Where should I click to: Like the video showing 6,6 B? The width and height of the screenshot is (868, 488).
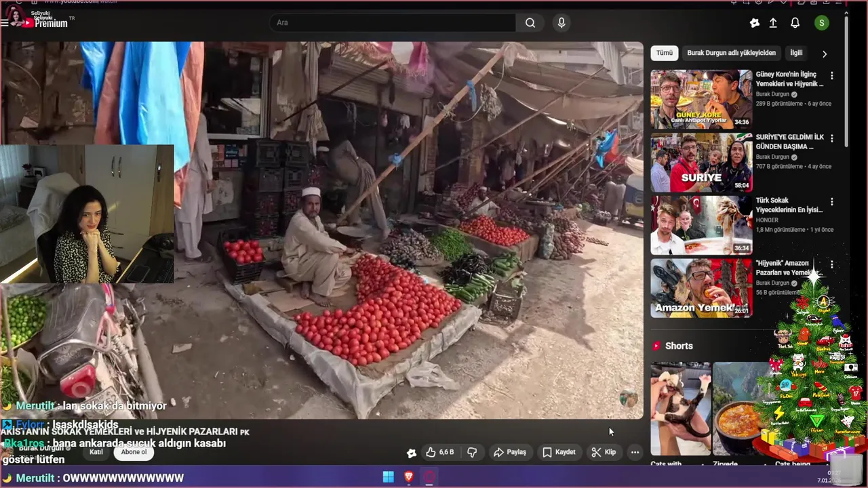click(x=439, y=452)
